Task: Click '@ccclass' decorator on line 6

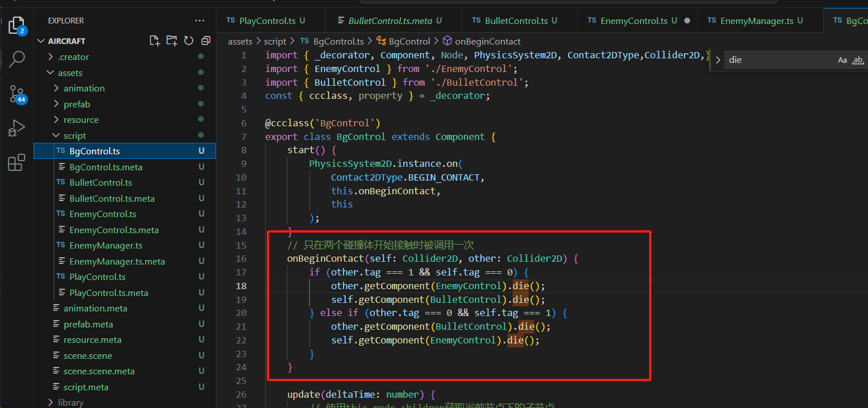Action: [x=287, y=123]
